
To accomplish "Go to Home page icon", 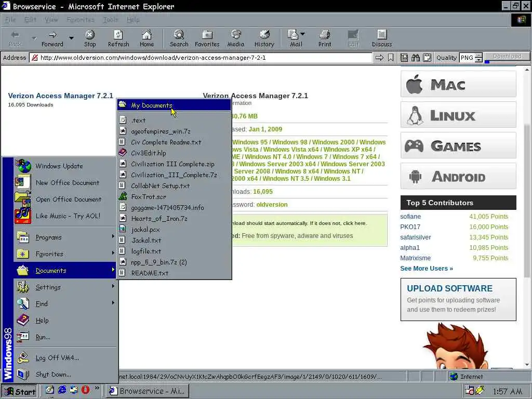I will pyautogui.click(x=147, y=38).
